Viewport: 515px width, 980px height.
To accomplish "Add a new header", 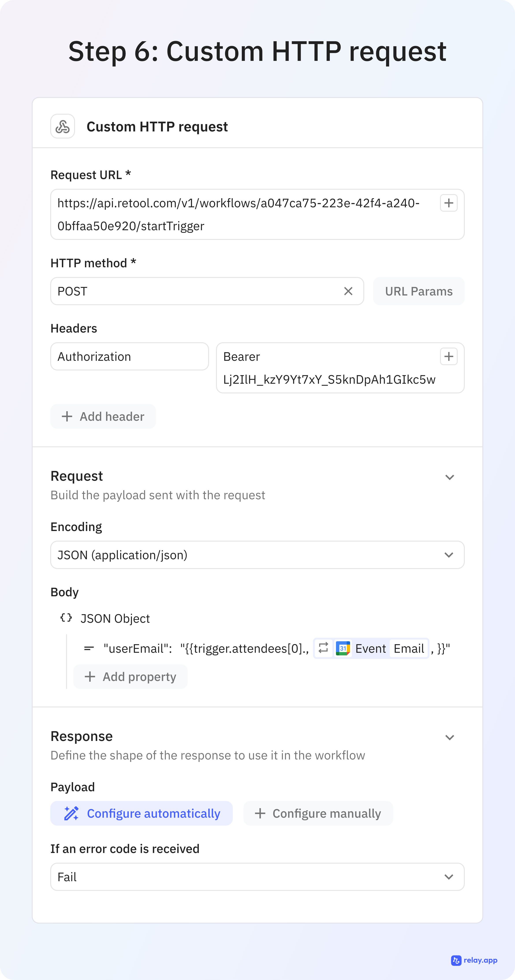I will (x=103, y=417).
